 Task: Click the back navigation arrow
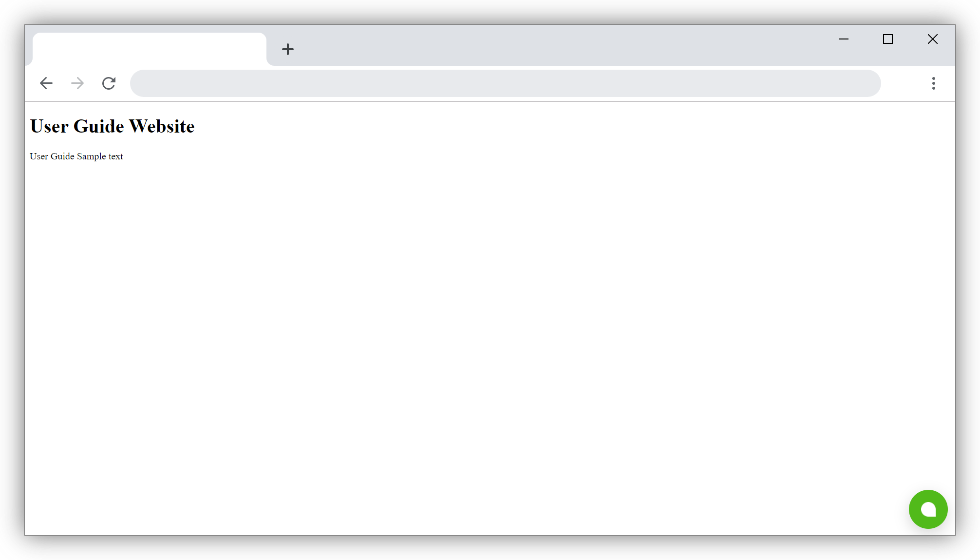46,83
